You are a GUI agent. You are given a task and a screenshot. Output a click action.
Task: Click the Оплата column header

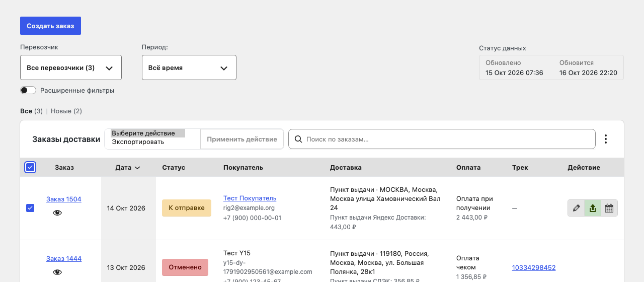pos(468,167)
